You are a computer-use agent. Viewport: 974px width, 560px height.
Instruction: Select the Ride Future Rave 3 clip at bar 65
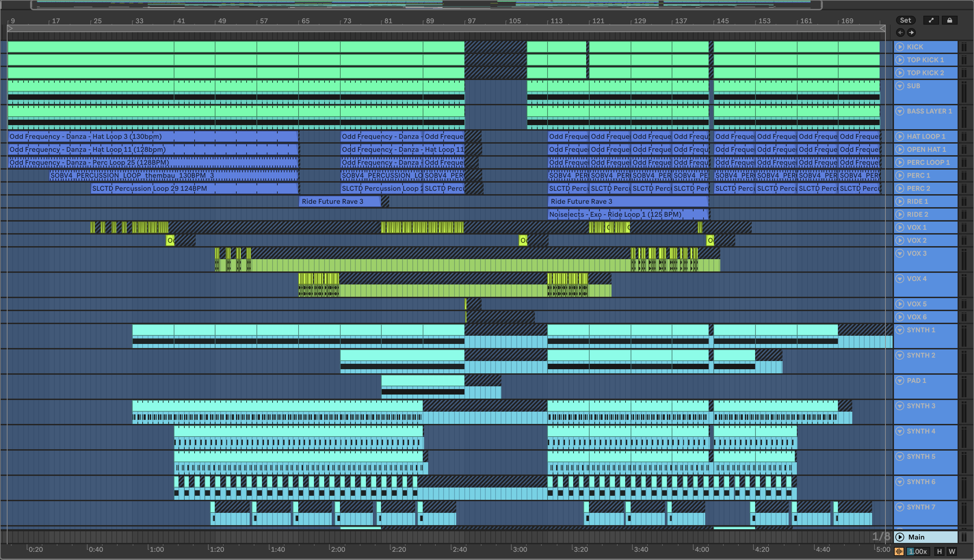[x=340, y=201]
